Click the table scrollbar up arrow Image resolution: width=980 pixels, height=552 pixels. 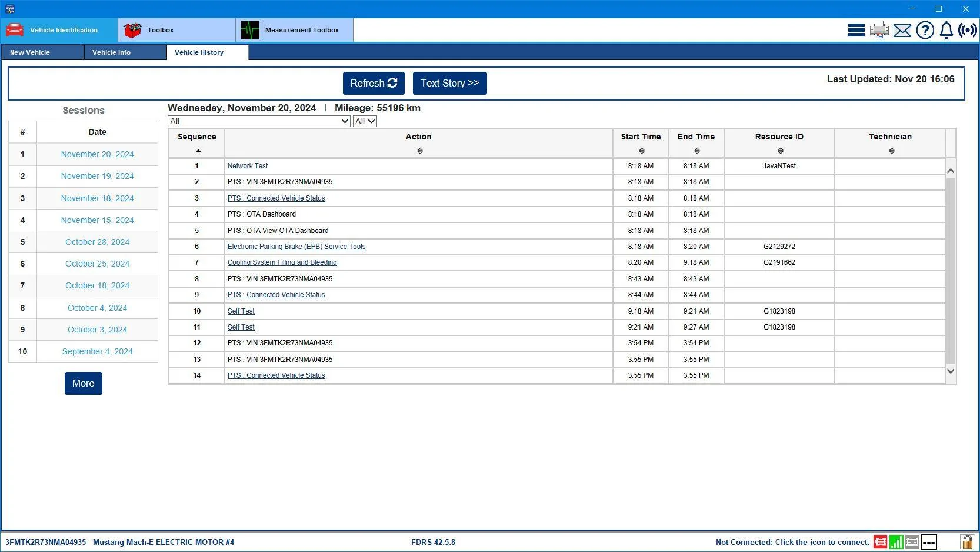951,171
